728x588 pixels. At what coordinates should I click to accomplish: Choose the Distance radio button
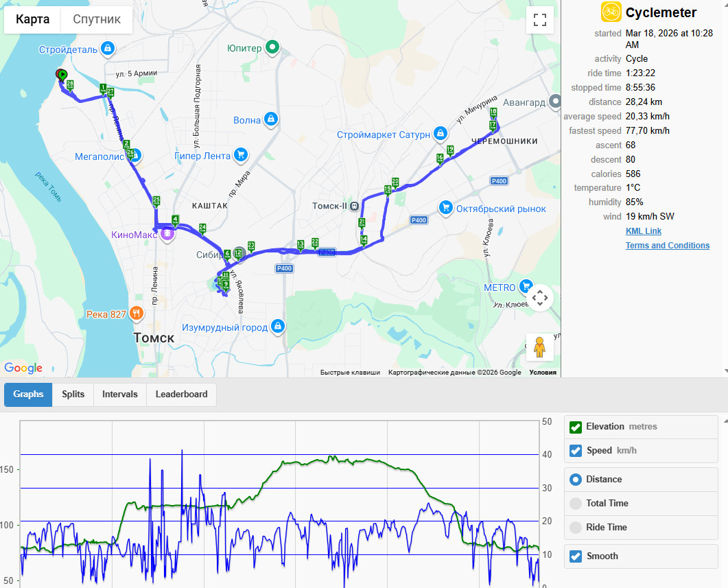point(575,480)
